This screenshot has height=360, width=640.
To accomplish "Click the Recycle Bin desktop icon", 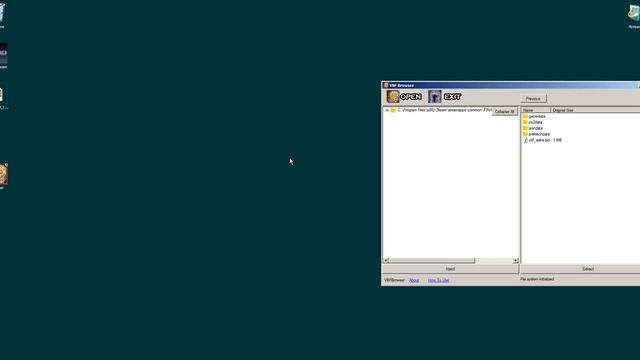I will click(2, 13).
